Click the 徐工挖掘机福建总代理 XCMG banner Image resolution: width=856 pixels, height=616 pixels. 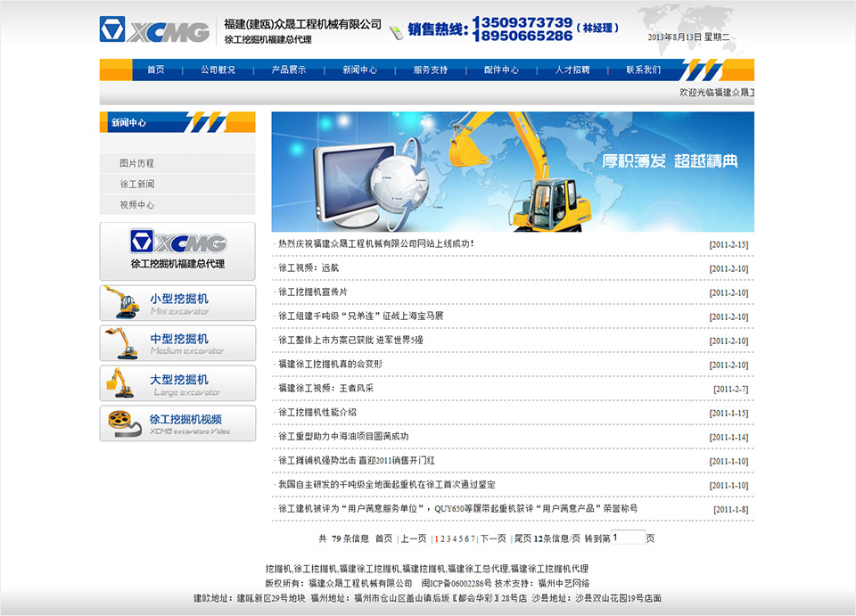tap(177, 250)
